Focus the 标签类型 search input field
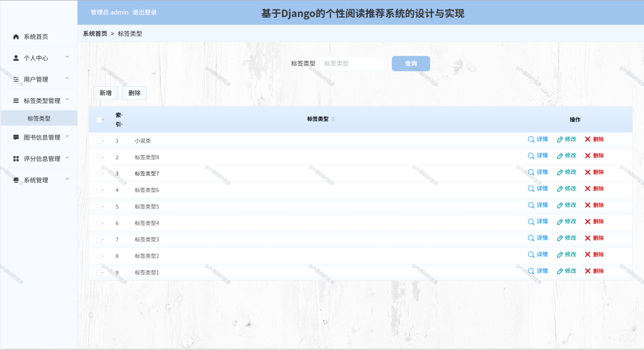 pyautogui.click(x=352, y=63)
